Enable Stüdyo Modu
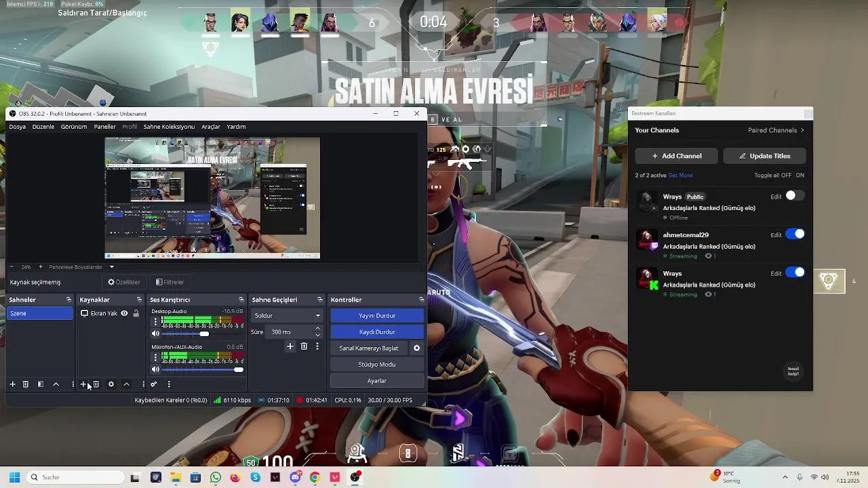The height and width of the screenshot is (488, 868). click(377, 365)
